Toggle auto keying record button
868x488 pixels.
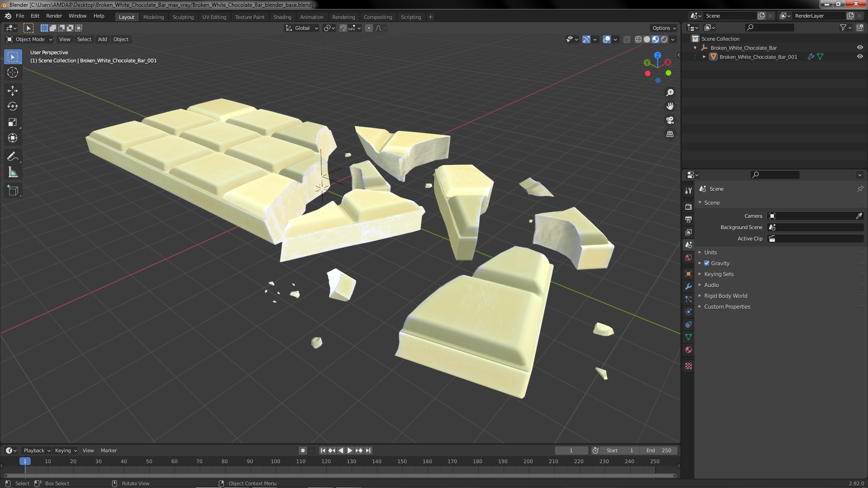[x=302, y=450]
